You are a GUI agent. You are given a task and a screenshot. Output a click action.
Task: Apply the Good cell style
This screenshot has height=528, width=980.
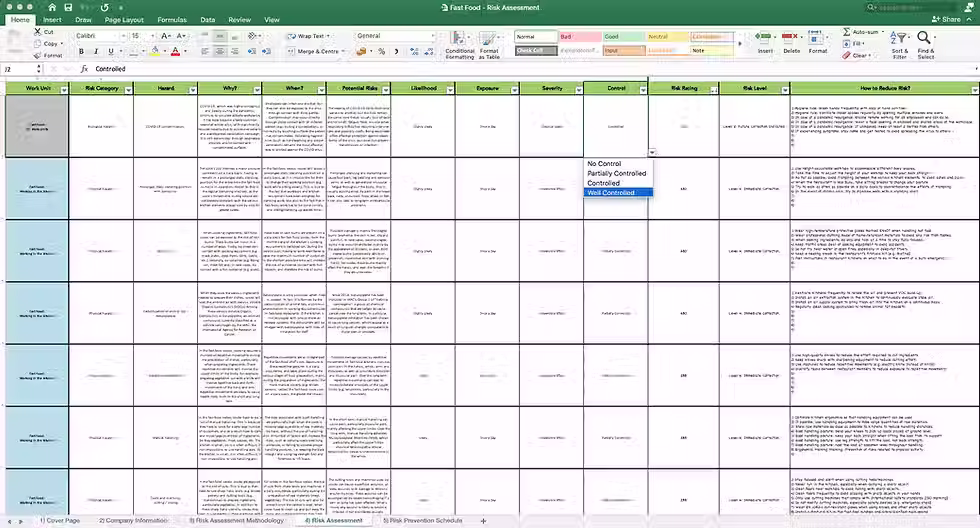point(624,37)
